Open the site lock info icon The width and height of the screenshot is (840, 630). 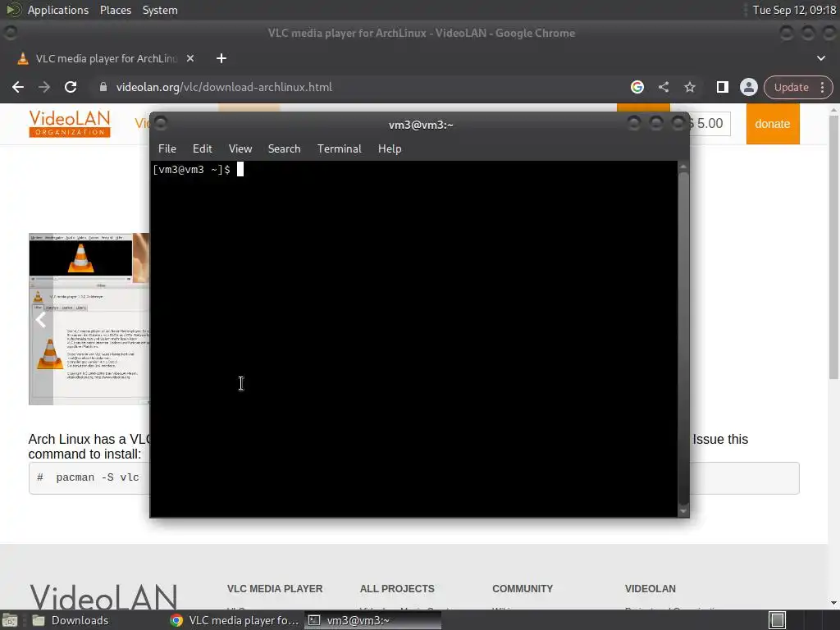(103, 87)
